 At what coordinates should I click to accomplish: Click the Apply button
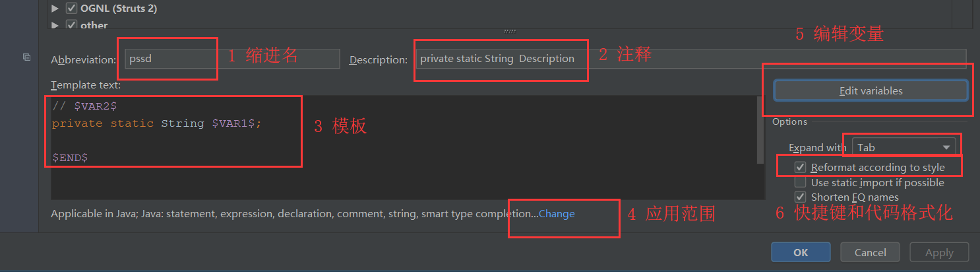[939, 252]
